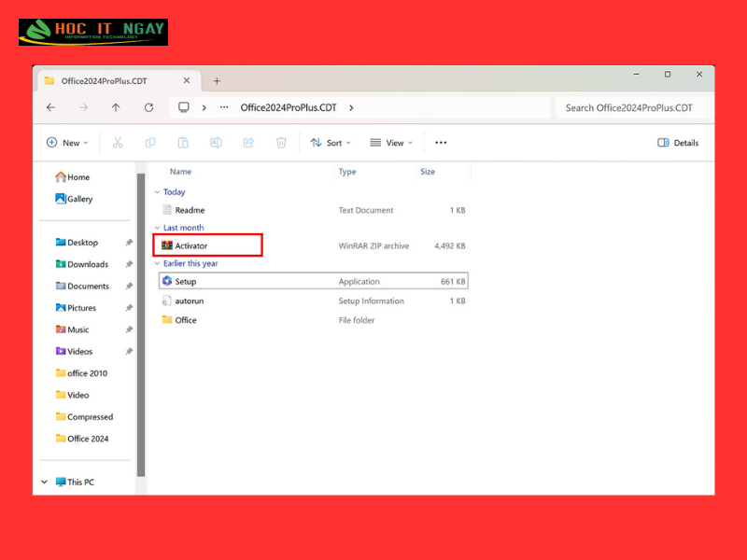The width and height of the screenshot is (747, 560).
Task: Select the Setup application icon
Action: coord(167,282)
